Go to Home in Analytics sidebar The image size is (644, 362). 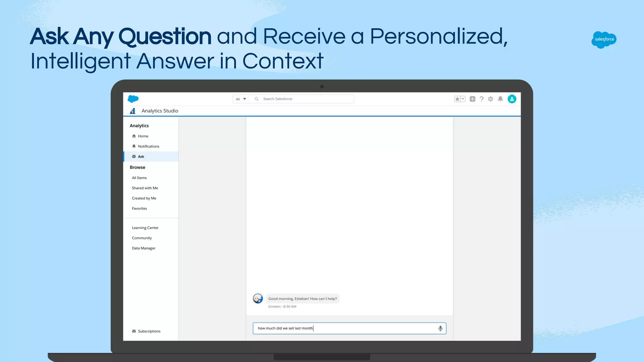coord(151,136)
